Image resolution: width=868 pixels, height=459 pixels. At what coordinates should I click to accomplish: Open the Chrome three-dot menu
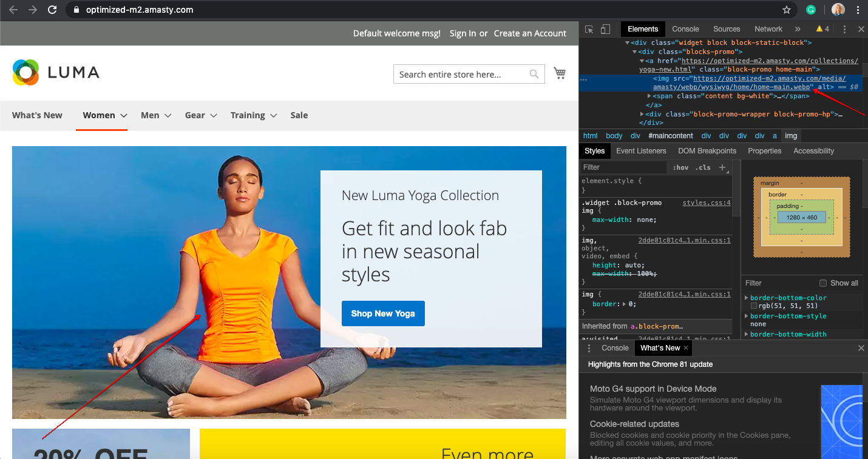858,10
